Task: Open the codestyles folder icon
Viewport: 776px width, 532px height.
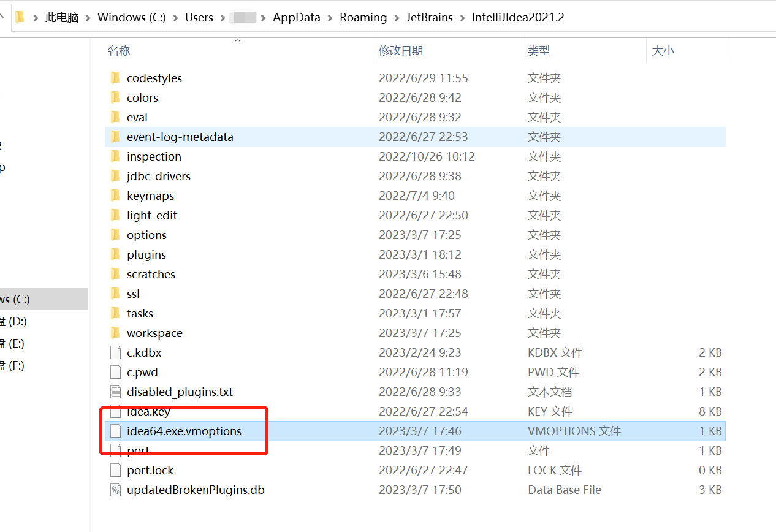Action: tap(116, 78)
